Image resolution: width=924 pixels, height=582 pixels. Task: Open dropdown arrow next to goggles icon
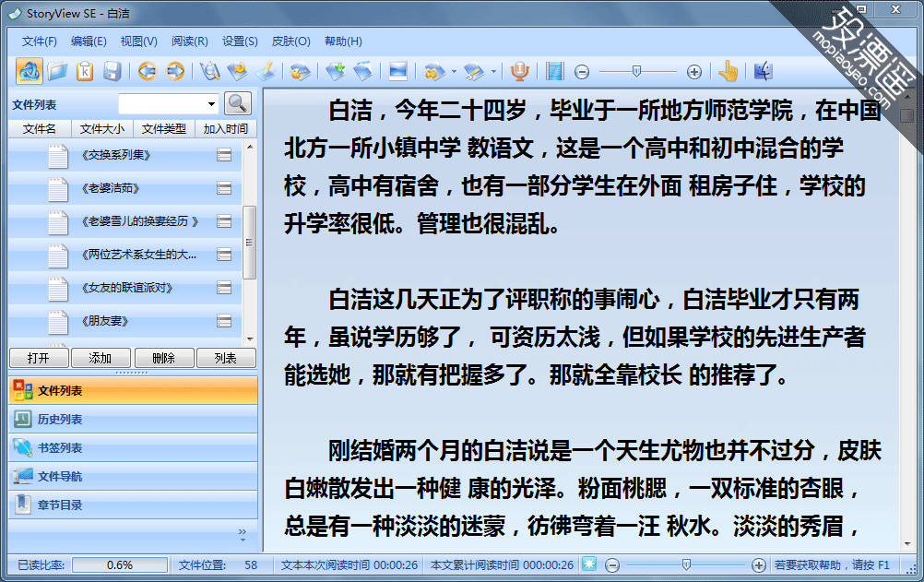(454, 72)
